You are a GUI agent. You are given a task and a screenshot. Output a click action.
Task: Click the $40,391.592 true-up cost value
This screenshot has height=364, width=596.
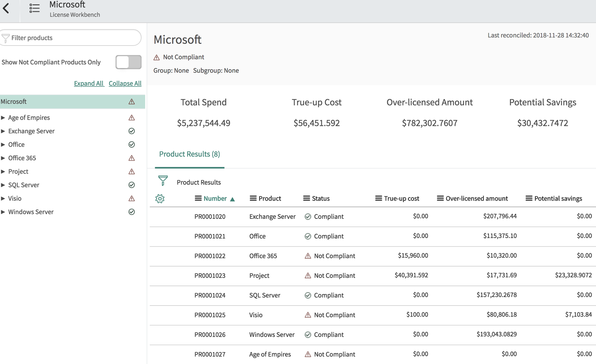[x=411, y=275]
